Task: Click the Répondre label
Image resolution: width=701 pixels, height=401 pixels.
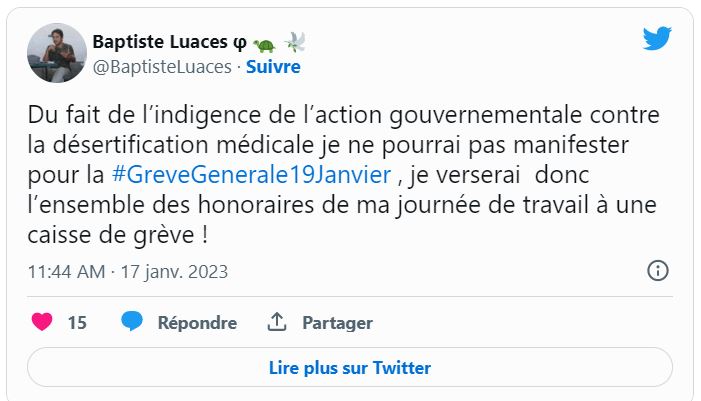Action: (197, 322)
